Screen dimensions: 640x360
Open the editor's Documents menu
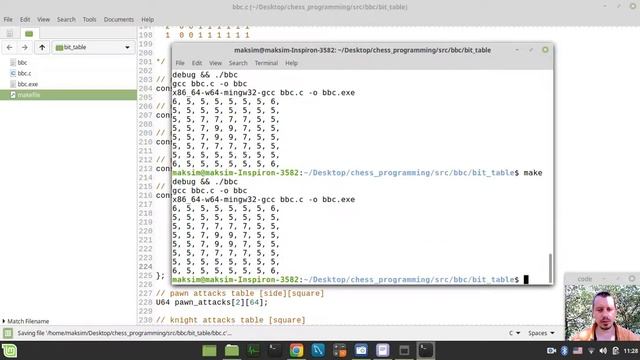[x=118, y=19]
